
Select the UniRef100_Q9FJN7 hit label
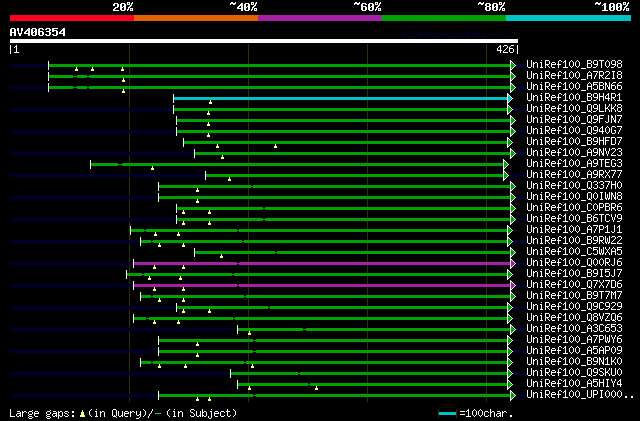click(574, 120)
